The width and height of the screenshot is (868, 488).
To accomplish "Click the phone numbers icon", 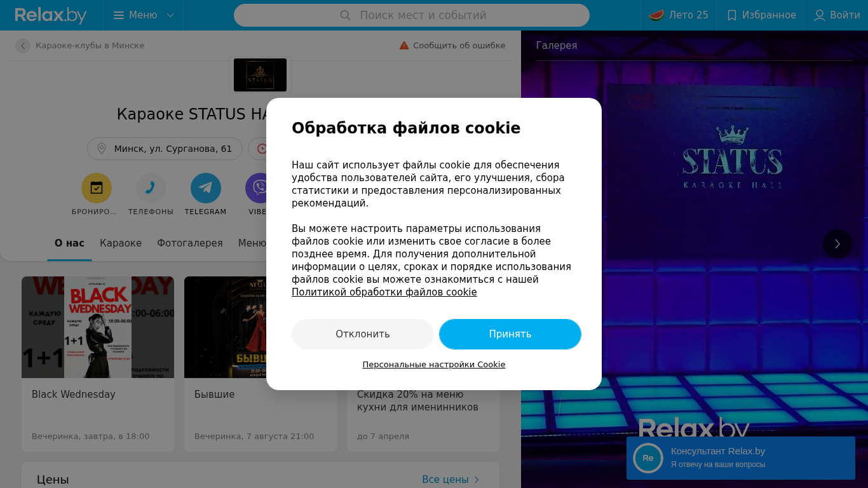I will [x=151, y=188].
